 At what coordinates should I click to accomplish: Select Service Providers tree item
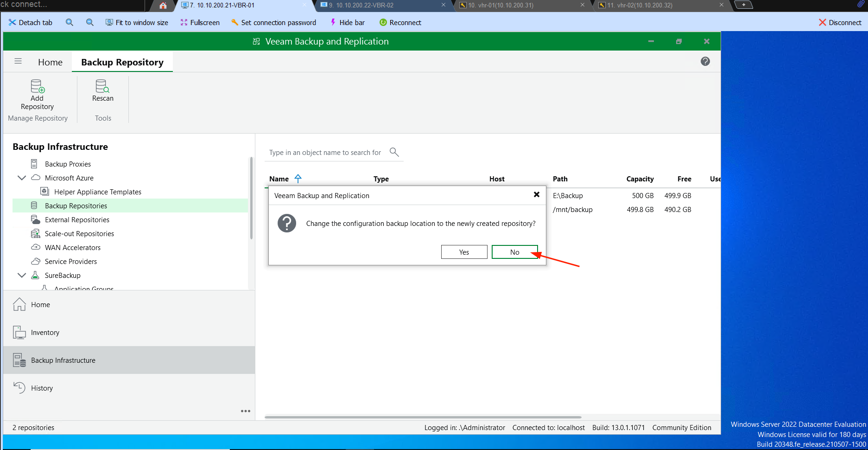(71, 261)
